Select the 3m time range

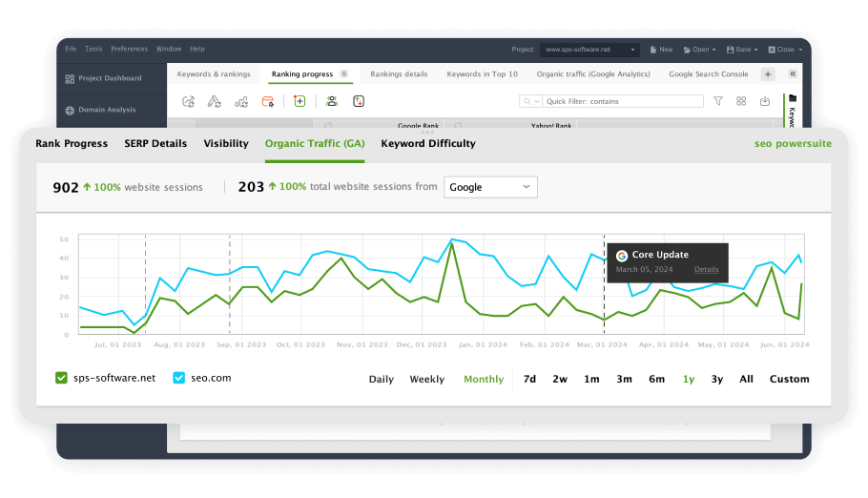coord(624,379)
